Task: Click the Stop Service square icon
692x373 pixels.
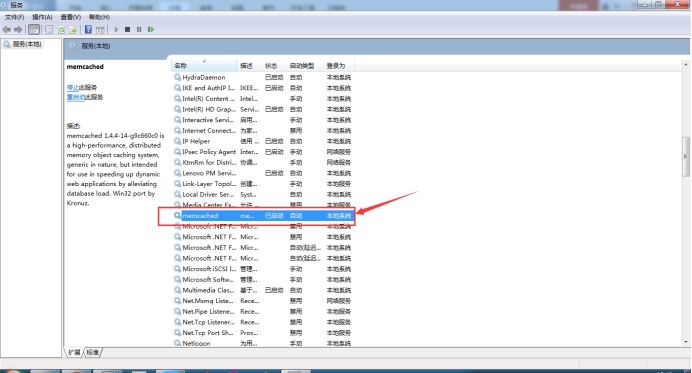Action: (x=128, y=30)
